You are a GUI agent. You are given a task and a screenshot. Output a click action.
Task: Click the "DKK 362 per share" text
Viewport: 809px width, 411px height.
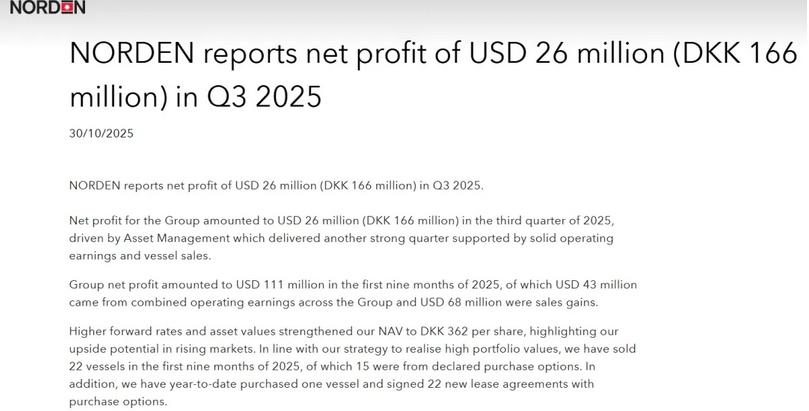tap(449, 330)
